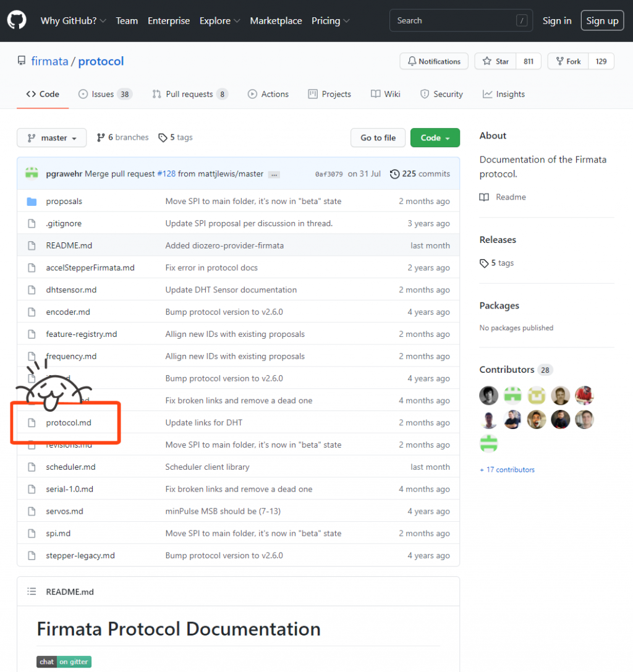This screenshot has height=672, width=633.
Task: Click the tag icon under Releases
Action: click(x=484, y=263)
